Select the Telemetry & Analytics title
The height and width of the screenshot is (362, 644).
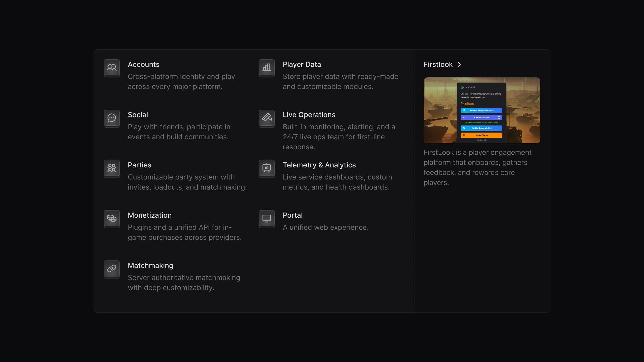click(x=319, y=165)
